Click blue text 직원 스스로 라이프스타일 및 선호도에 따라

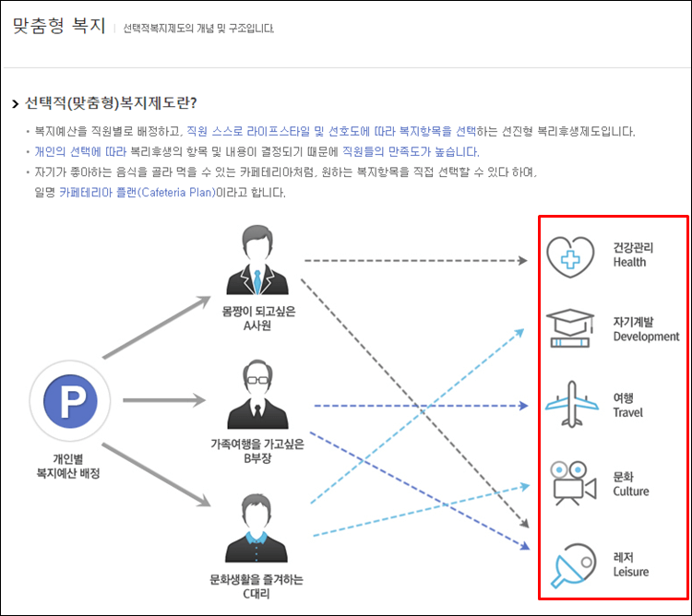292,131
